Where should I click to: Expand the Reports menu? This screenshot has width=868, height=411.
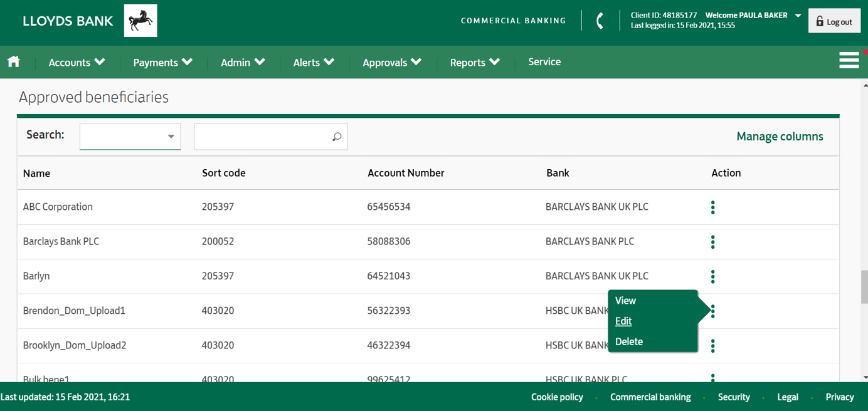pyautogui.click(x=475, y=62)
